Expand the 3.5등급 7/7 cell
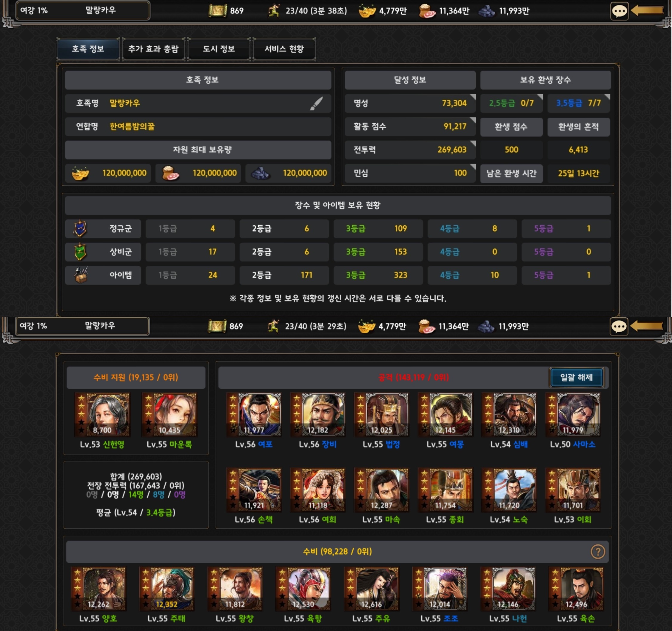This screenshot has height=631, width=672. [578, 103]
